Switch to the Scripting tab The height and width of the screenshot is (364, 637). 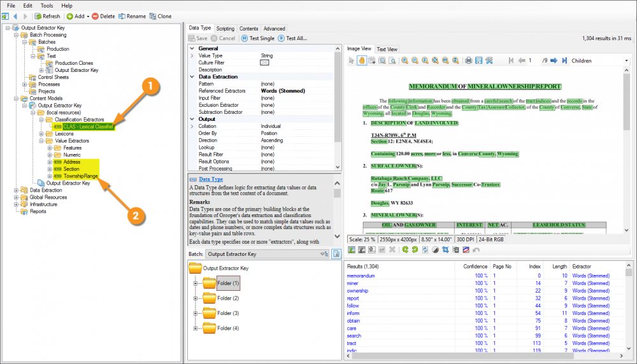[x=225, y=29]
